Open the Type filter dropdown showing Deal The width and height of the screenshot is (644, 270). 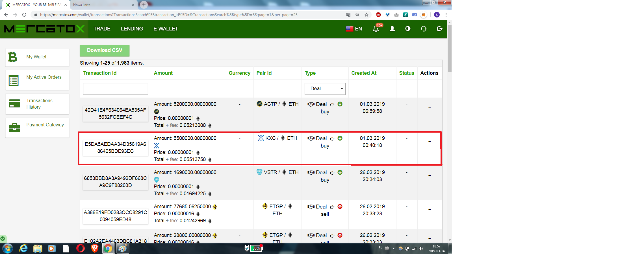325,89
